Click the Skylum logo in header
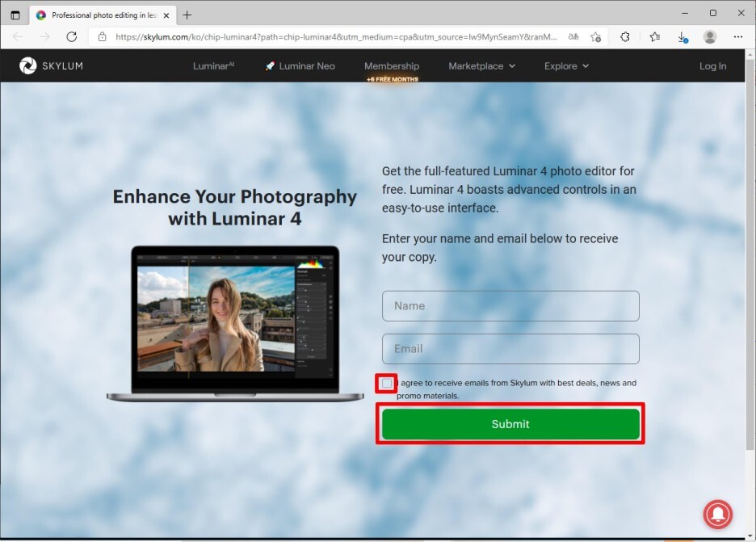The image size is (756, 542). click(x=51, y=66)
